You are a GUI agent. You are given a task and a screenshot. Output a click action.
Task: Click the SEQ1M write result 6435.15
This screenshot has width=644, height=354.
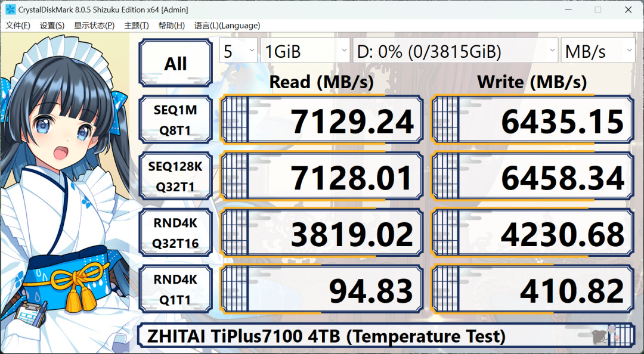point(532,120)
